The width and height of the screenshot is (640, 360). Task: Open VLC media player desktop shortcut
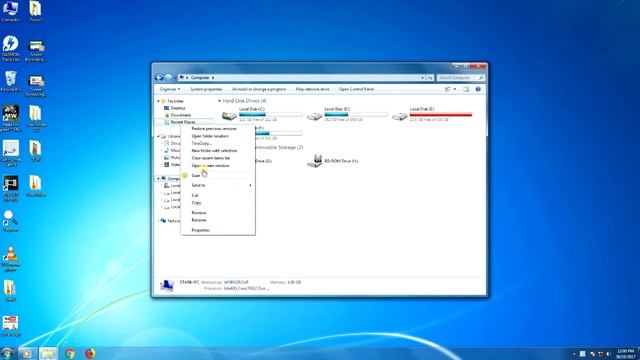click(10, 259)
